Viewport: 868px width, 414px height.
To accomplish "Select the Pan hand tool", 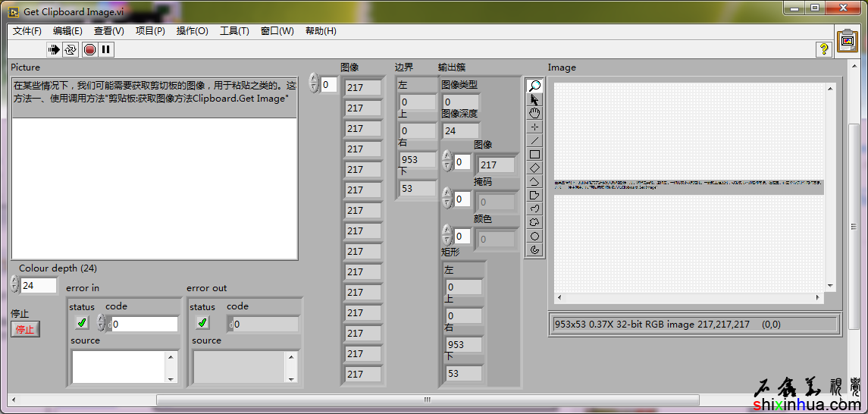I will tap(534, 113).
